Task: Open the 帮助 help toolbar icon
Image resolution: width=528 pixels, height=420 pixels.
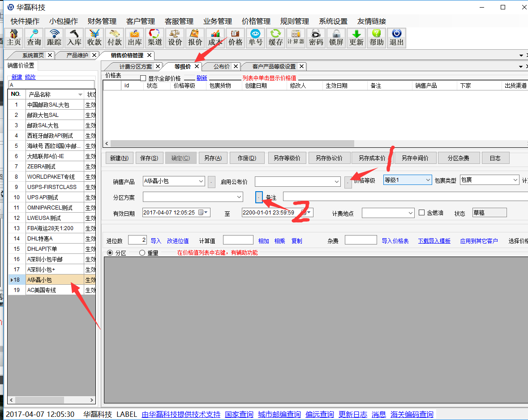Action: coord(377,38)
